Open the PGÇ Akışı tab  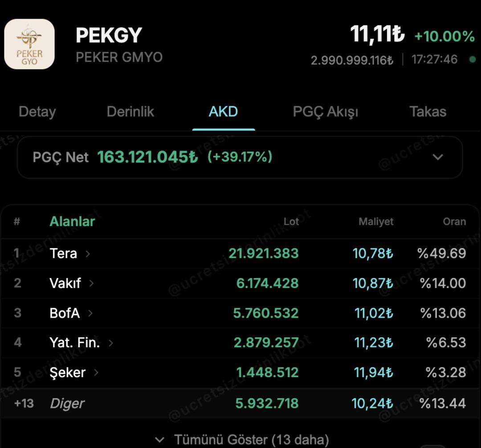tap(326, 112)
